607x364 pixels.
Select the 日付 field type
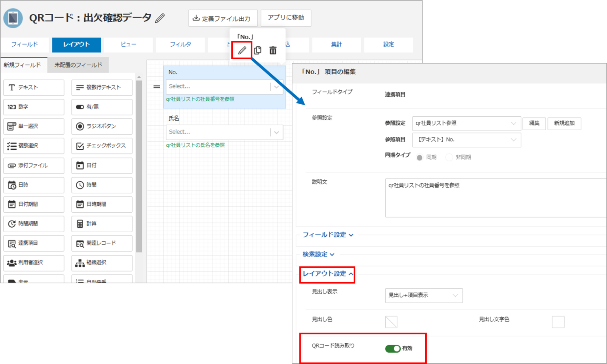click(x=102, y=166)
